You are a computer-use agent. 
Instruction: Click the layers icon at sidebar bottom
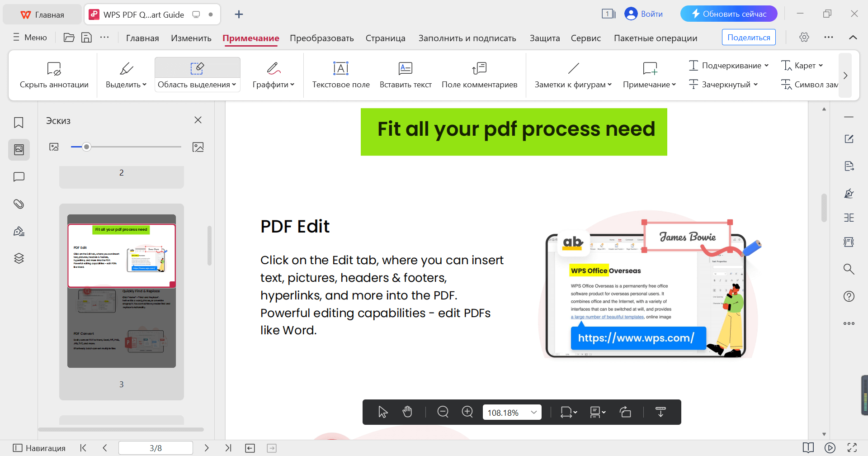click(x=19, y=258)
